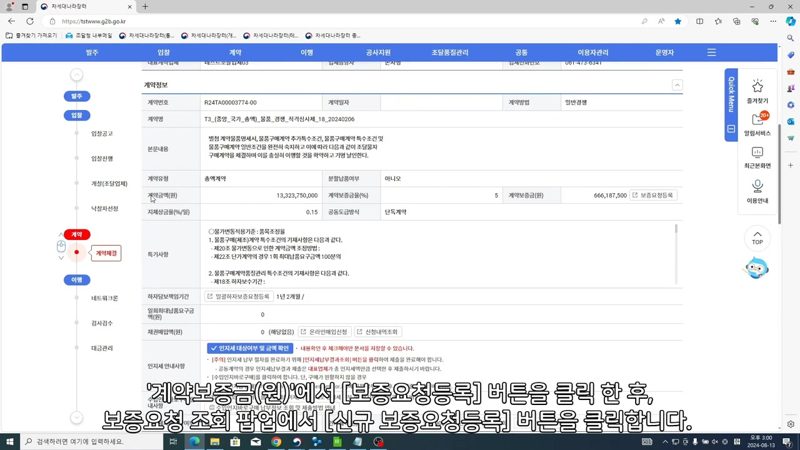Click the 보증요청등록 button in contract deposit row
The height and width of the screenshot is (450, 800).
point(653,195)
